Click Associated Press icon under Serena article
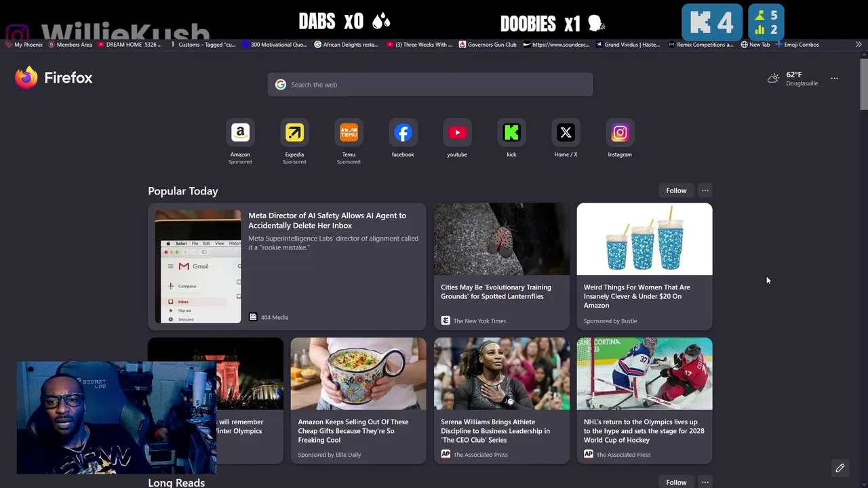This screenshot has height=488, width=868. coord(446,454)
